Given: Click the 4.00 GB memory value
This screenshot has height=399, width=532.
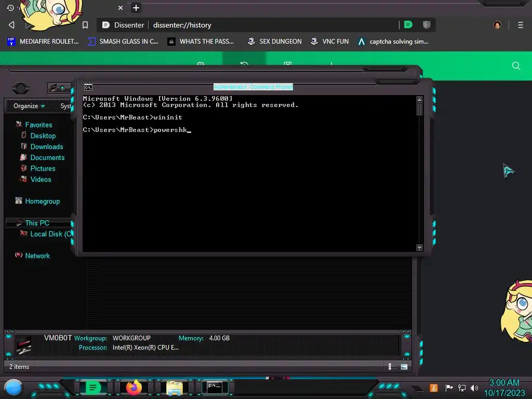Looking at the screenshot, I should (220, 338).
